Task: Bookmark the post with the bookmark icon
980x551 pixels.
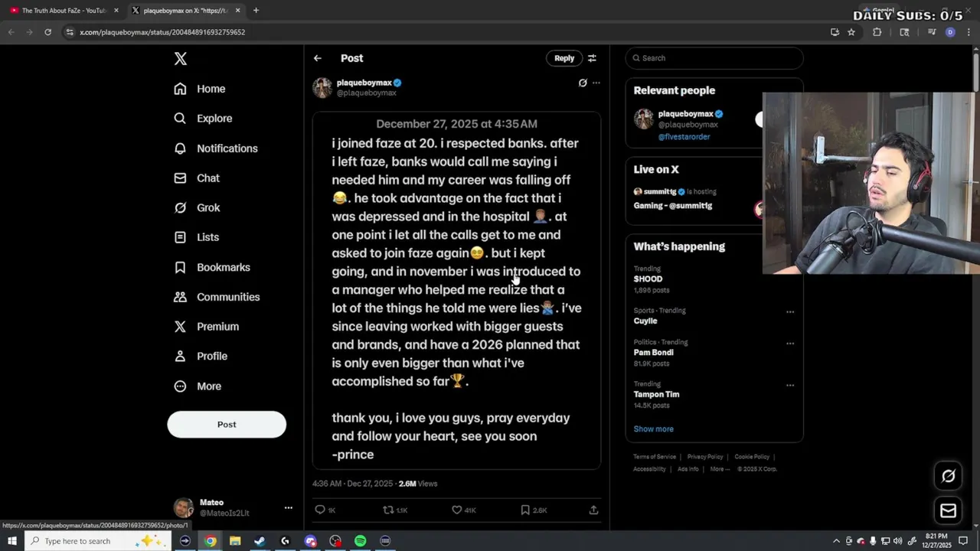Action: (x=525, y=510)
